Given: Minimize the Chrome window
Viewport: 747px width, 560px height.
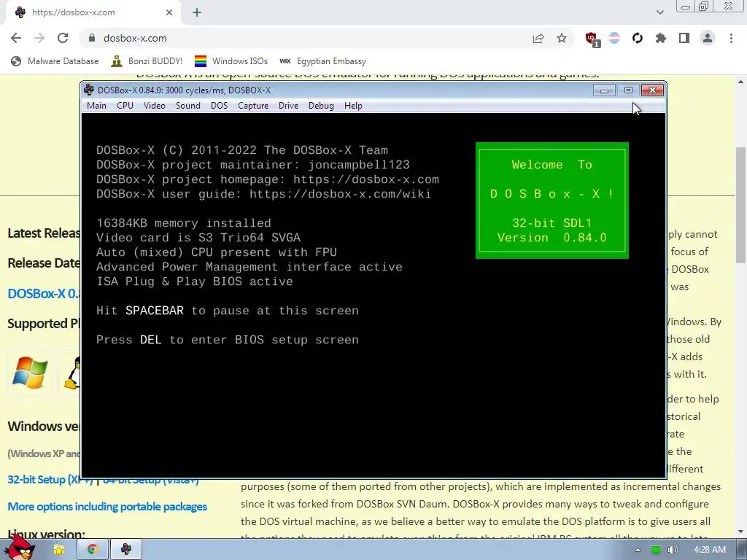Looking at the screenshot, I should pyautogui.click(x=686, y=7).
